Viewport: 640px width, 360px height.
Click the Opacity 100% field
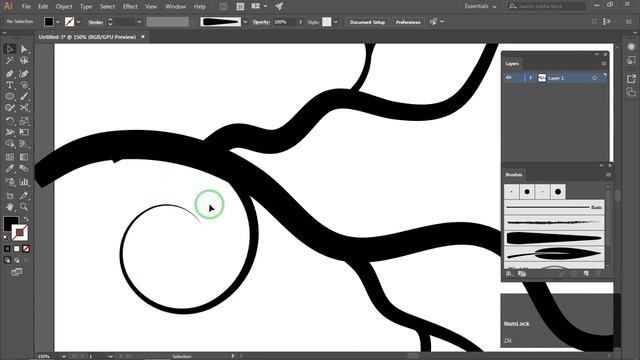pos(284,22)
